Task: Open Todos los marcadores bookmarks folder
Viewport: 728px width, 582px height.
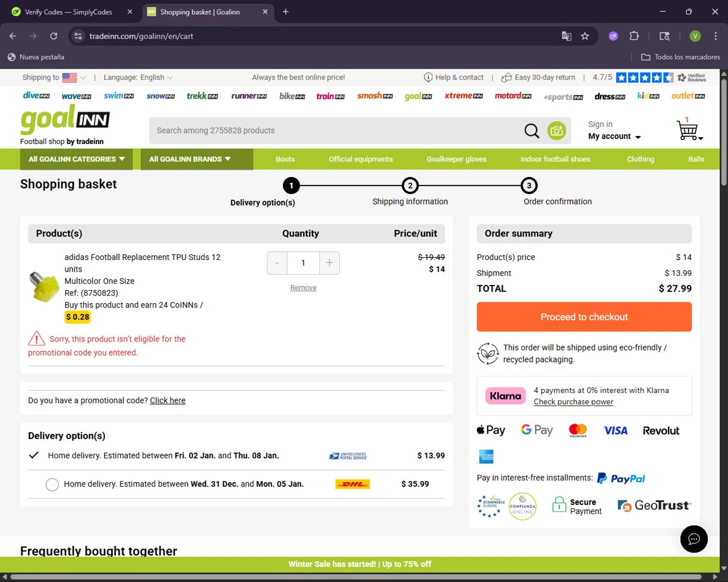Action: 680,57
